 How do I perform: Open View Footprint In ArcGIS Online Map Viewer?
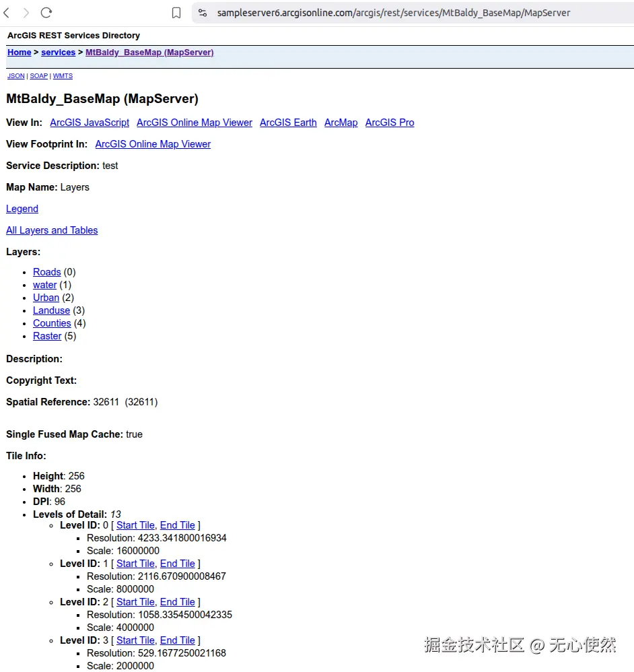click(x=153, y=144)
